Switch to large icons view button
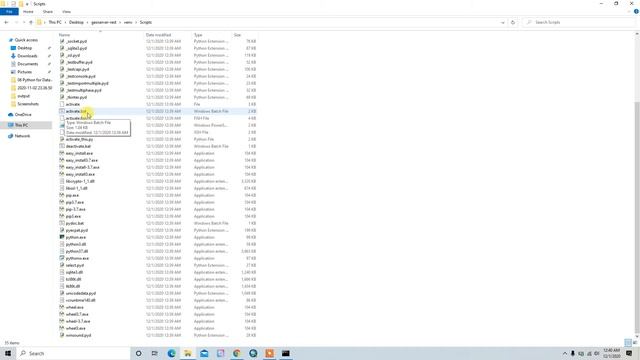Image resolution: width=640 pixels, height=360 pixels. 635,342
